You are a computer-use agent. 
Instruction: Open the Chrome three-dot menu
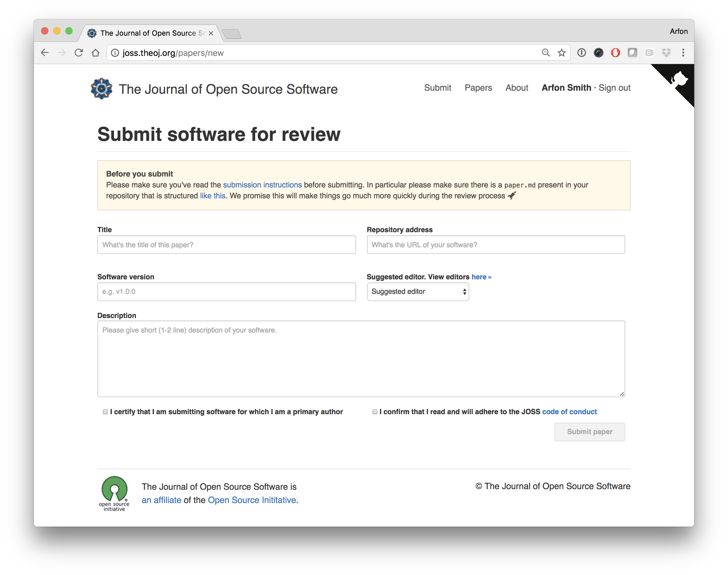683,53
